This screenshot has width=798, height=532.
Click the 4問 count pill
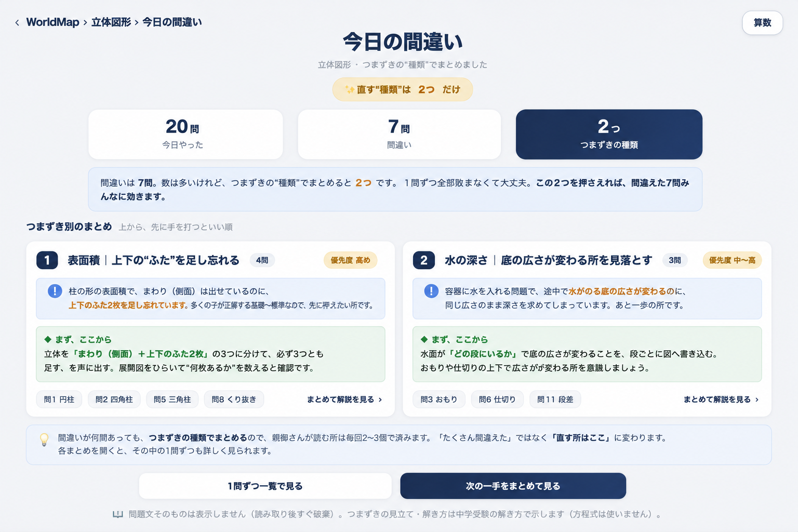point(262,260)
